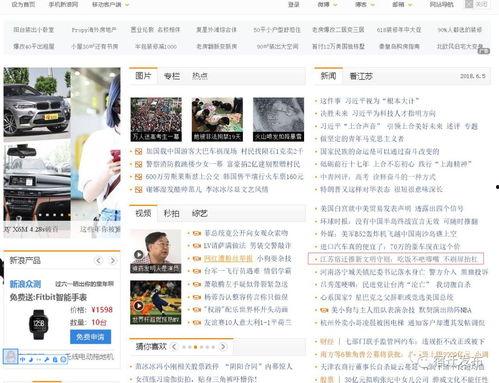Click the input method avatar icon
This screenshot has height=383, width=499.
(10, 356)
